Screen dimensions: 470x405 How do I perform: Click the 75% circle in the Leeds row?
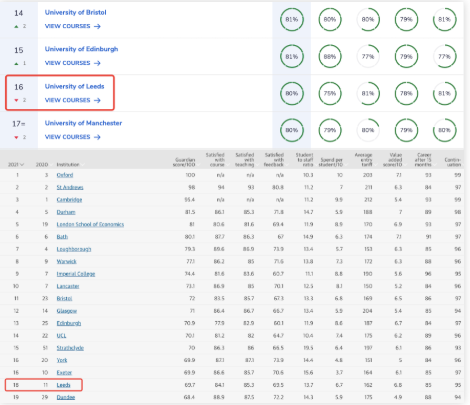coord(330,93)
